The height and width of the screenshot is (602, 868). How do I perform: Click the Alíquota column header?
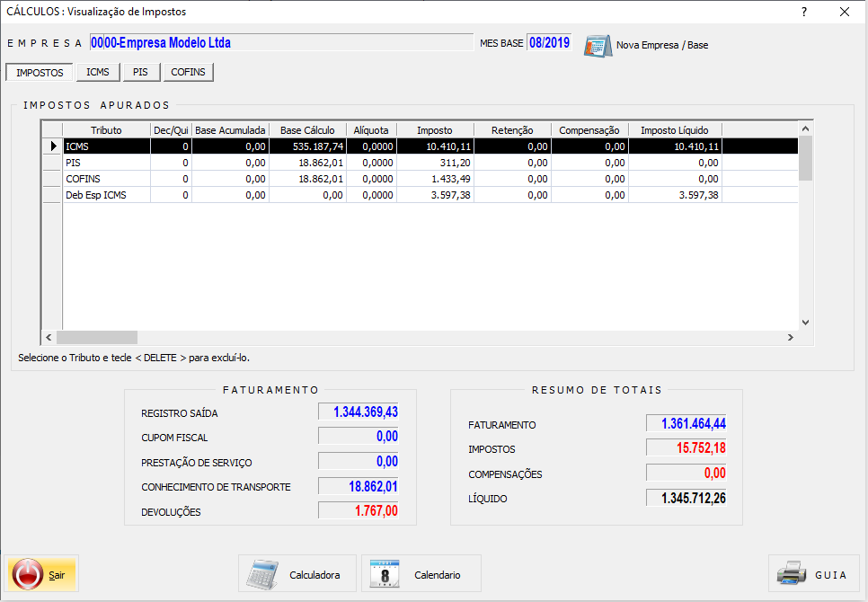click(371, 130)
